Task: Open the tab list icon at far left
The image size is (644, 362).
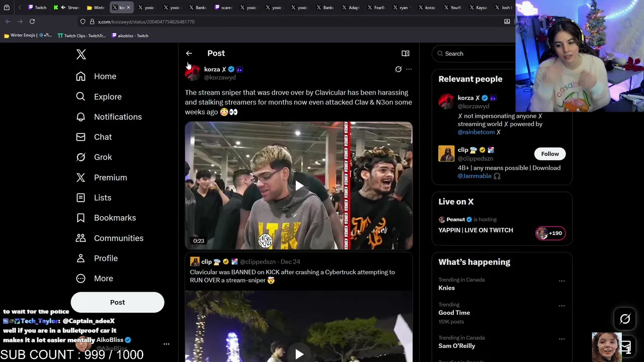Action: click(x=7, y=8)
